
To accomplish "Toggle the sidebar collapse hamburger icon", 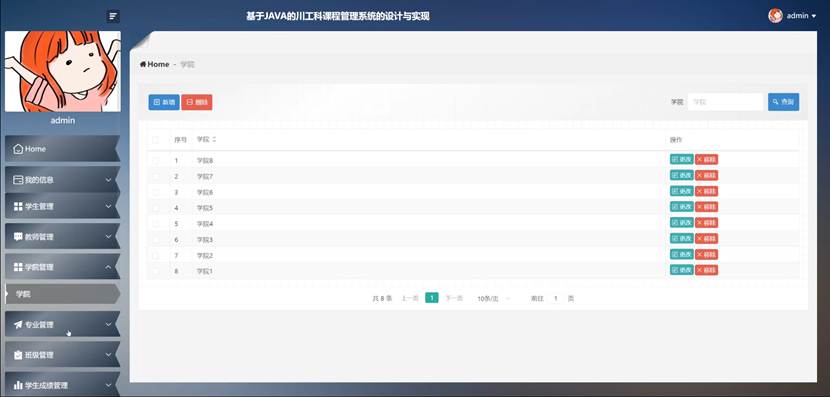I will [113, 16].
